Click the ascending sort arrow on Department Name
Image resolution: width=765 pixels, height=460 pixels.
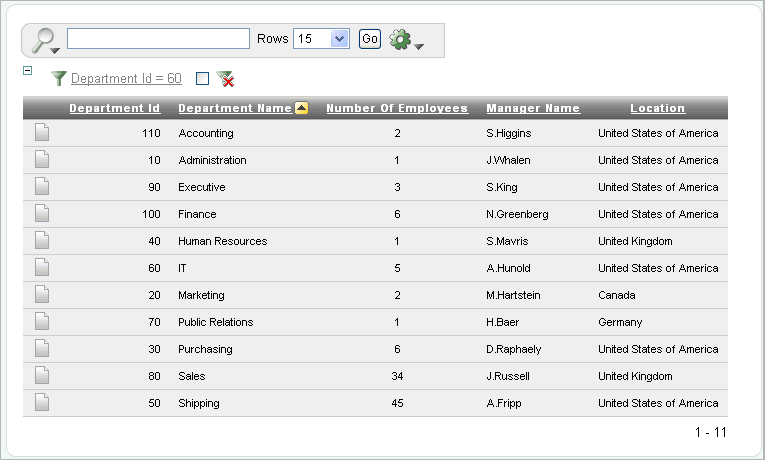(301, 108)
